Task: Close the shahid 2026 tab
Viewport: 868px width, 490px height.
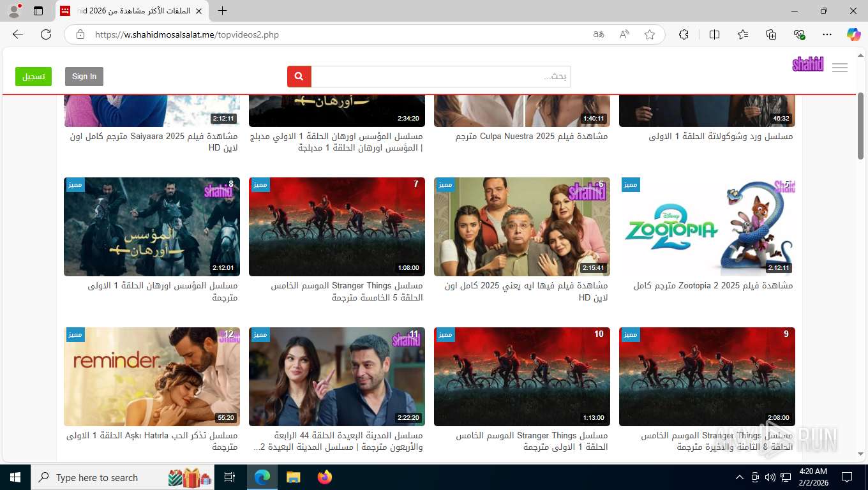Action: (x=198, y=11)
